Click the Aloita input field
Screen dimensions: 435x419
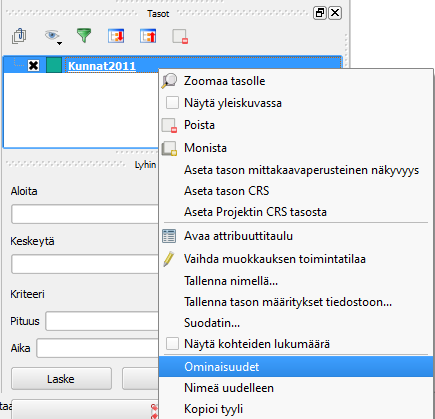pos(85,214)
